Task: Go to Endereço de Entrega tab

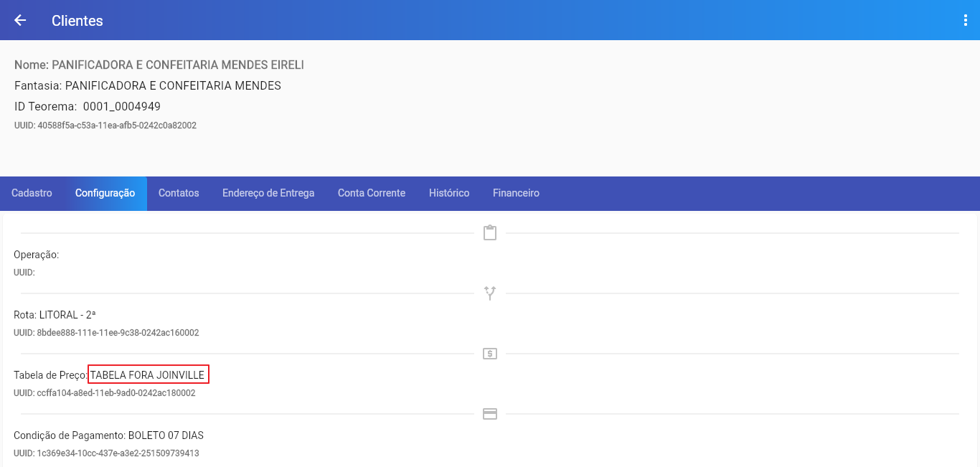Action: 268,193
